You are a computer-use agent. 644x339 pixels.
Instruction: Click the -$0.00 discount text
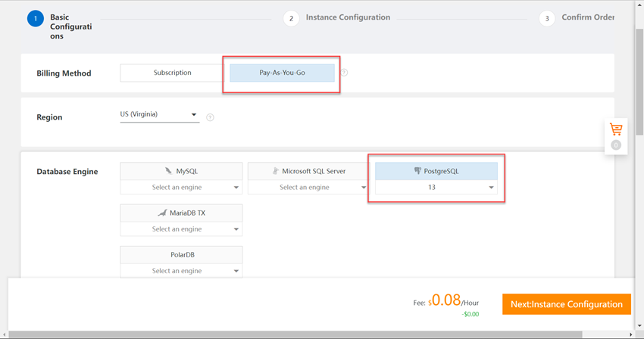pos(470,314)
